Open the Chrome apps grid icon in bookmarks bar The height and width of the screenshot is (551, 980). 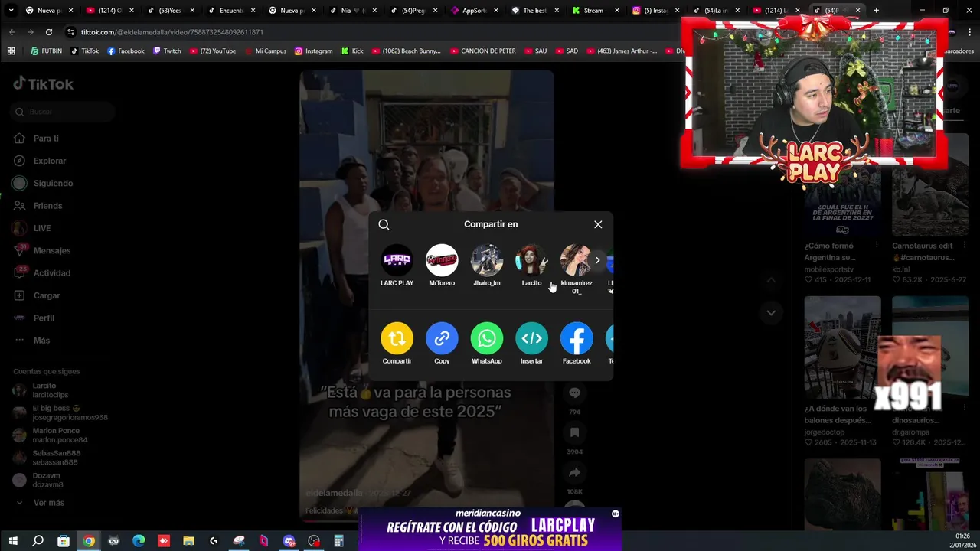(x=11, y=51)
